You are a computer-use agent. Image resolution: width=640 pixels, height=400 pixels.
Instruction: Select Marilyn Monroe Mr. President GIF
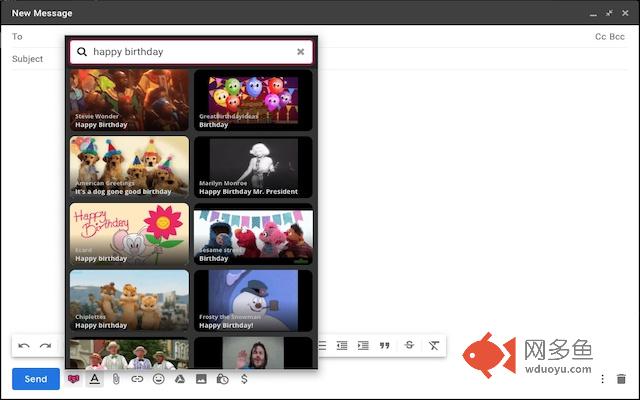click(x=253, y=167)
